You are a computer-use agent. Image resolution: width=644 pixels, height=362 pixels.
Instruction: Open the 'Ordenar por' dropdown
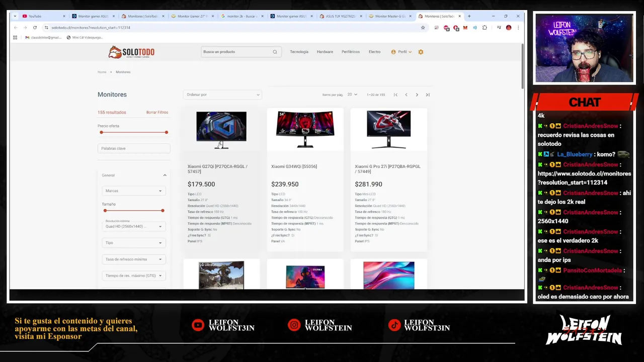222,95
